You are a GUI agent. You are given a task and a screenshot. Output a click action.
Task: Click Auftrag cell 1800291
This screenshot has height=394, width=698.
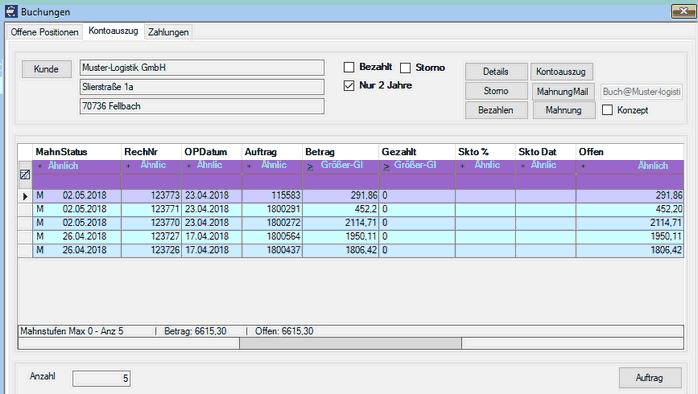click(x=272, y=209)
